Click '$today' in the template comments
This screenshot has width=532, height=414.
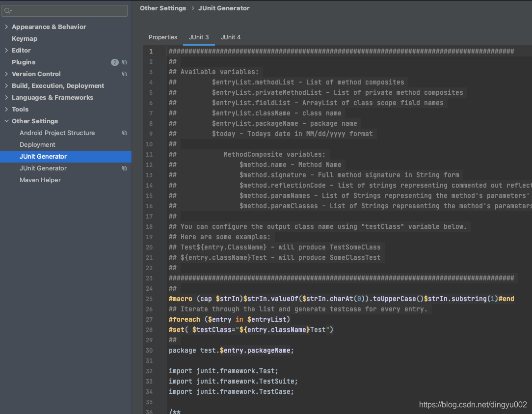pos(224,134)
